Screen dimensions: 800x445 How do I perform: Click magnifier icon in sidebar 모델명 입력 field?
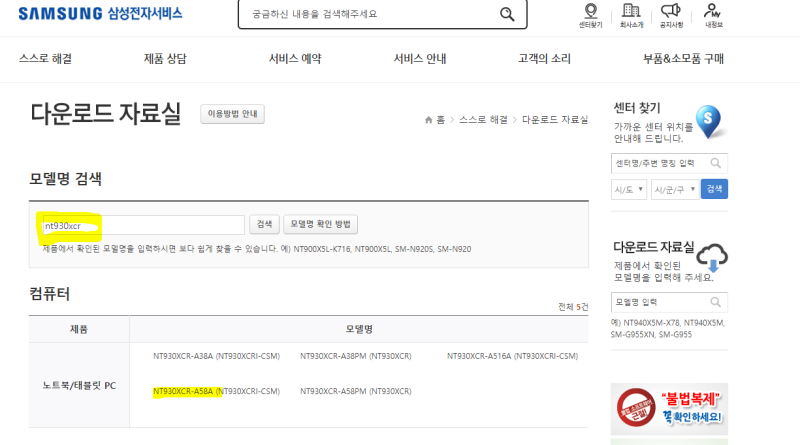coord(716,302)
